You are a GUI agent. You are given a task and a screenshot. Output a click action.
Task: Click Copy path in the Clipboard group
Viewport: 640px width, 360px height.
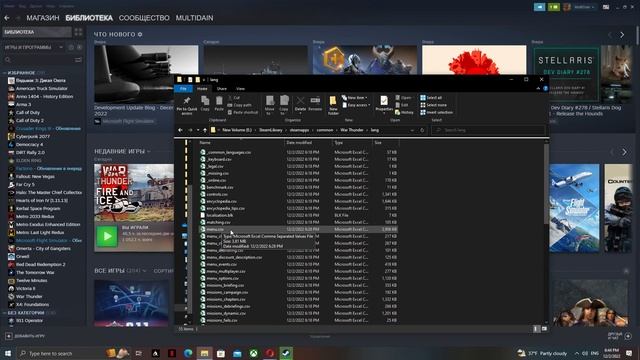[x=240, y=105]
